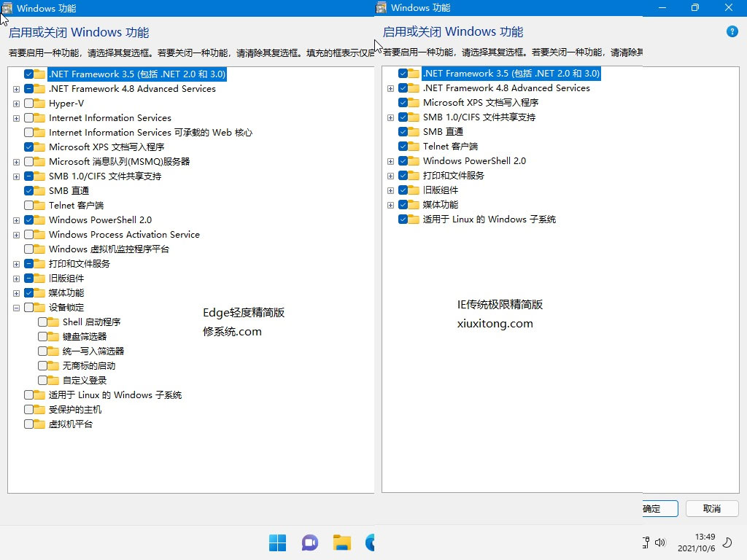The image size is (747, 560).
Task: Check Shell 启动程序 checkbox
Action: point(42,322)
